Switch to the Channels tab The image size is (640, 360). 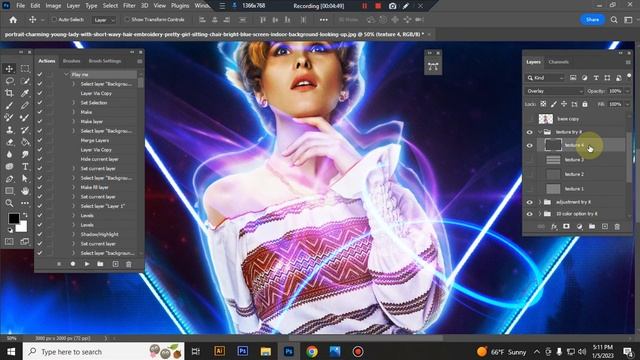click(558, 62)
